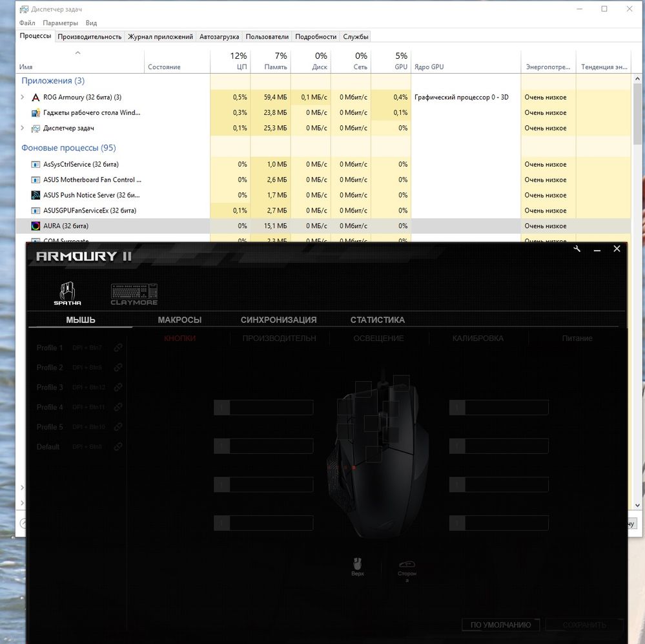Image resolution: width=645 pixels, height=644 pixels.
Task: Switch to the Подробности tab
Action: [316, 37]
